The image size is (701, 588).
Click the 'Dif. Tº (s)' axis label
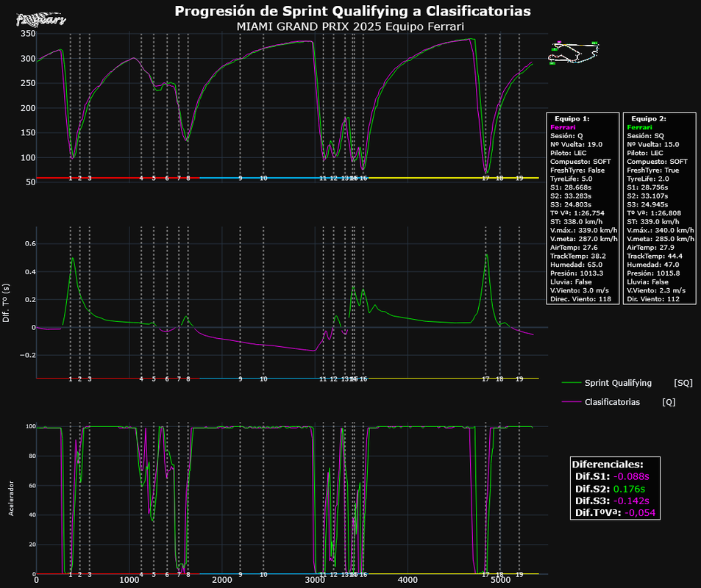[6, 303]
